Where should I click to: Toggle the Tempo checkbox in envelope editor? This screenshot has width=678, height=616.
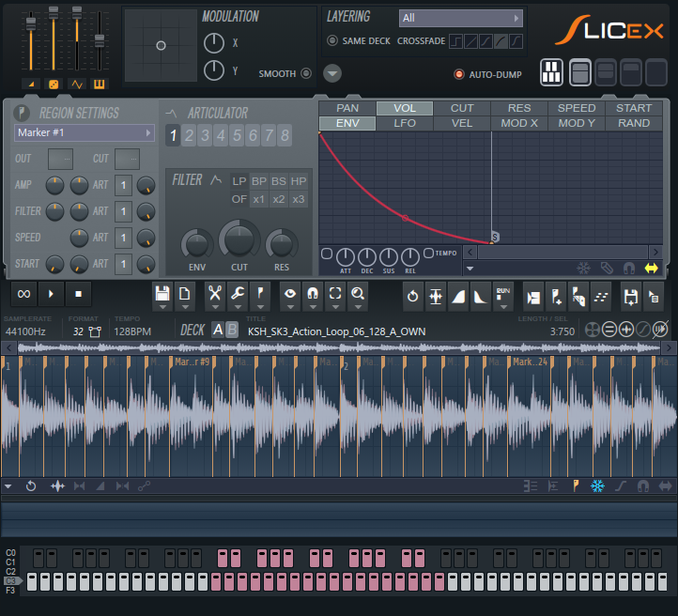pyautogui.click(x=428, y=253)
